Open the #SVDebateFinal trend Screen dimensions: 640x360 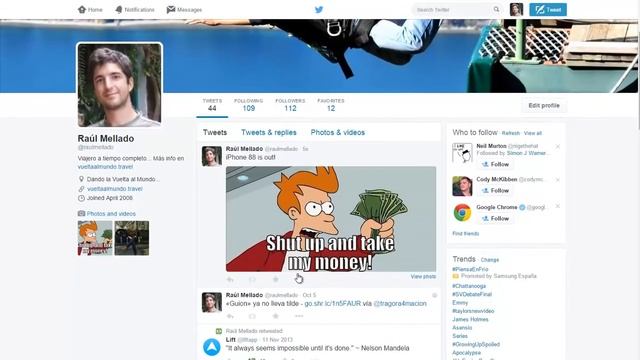pyautogui.click(x=472, y=294)
